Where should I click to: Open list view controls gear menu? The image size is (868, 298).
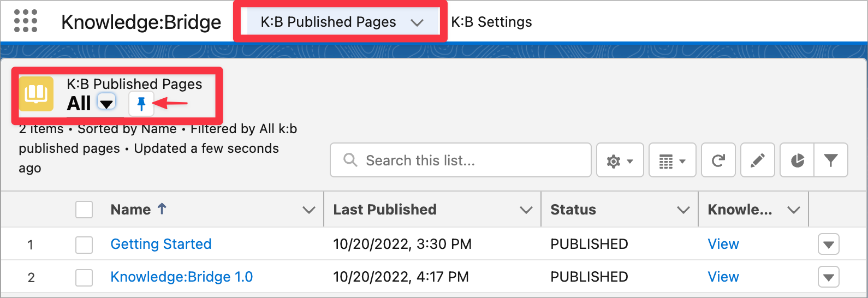tap(620, 160)
